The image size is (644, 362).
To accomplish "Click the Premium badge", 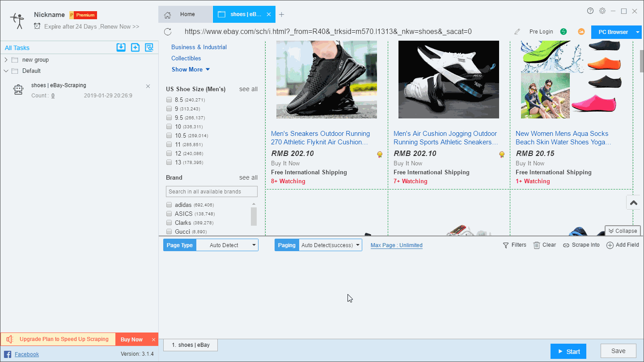I will 83,15.
